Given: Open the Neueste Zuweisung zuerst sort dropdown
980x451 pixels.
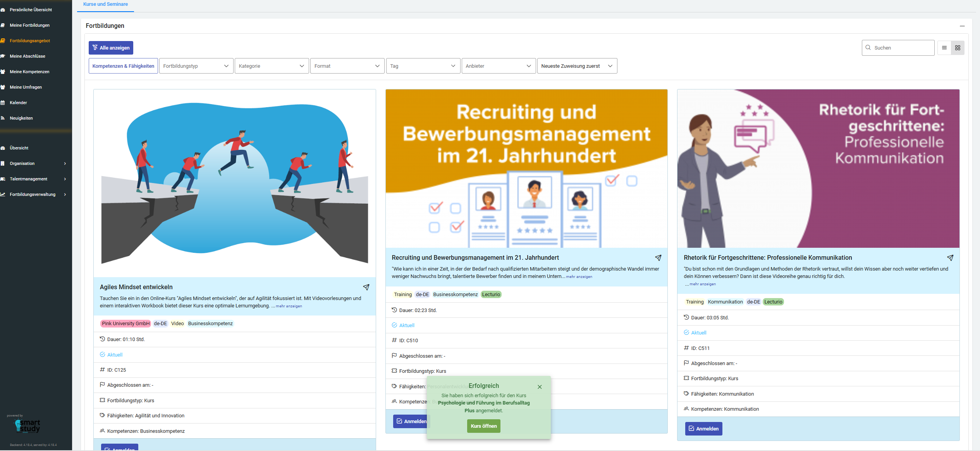Looking at the screenshot, I should pyautogui.click(x=577, y=66).
